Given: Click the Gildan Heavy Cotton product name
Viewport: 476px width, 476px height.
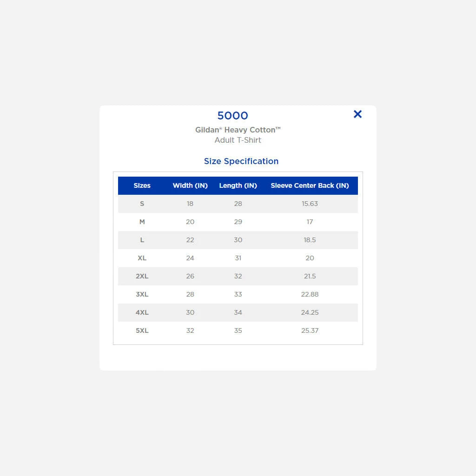Looking at the screenshot, I should (238, 130).
